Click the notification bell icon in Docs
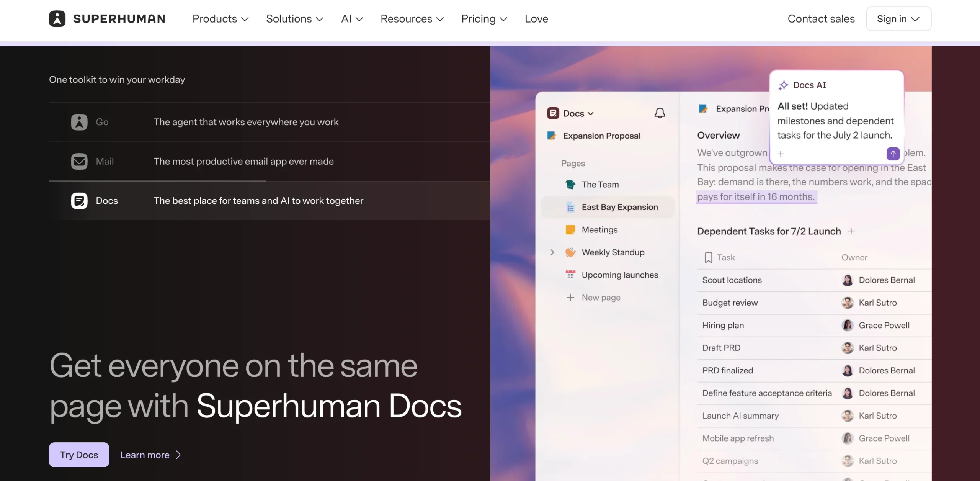 [x=660, y=113]
